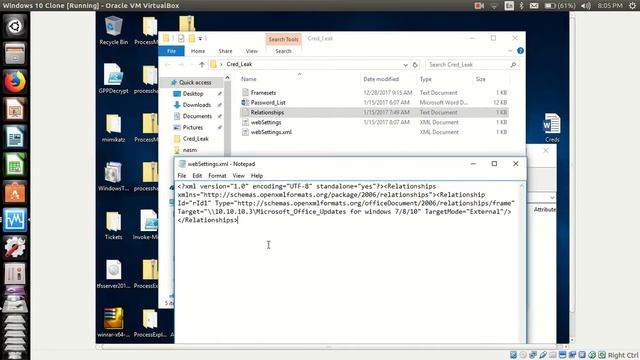Open the battery indicator showing 61%
This screenshot has width=640, height=360.
[560, 6]
